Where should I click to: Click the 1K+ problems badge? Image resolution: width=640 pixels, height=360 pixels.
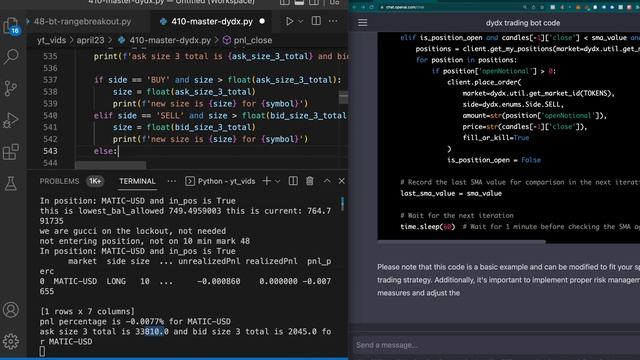pos(95,181)
